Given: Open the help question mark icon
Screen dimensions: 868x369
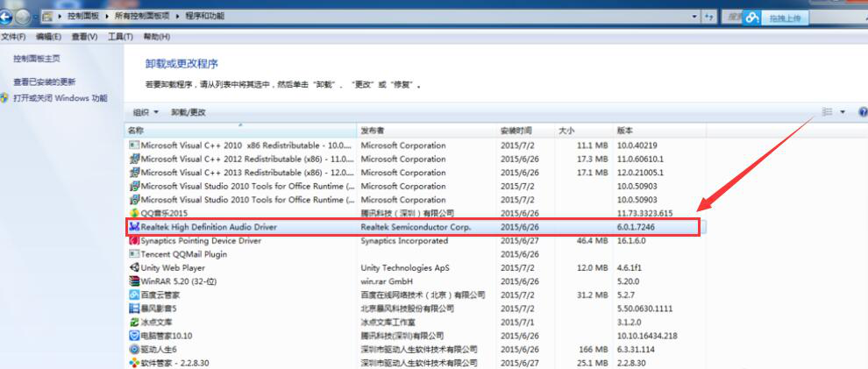Looking at the screenshot, I should click(862, 112).
